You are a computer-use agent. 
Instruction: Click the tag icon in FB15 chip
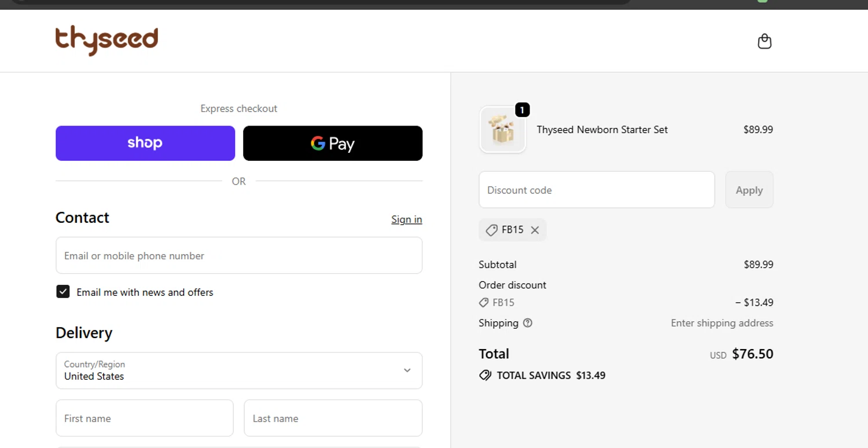[491, 230]
